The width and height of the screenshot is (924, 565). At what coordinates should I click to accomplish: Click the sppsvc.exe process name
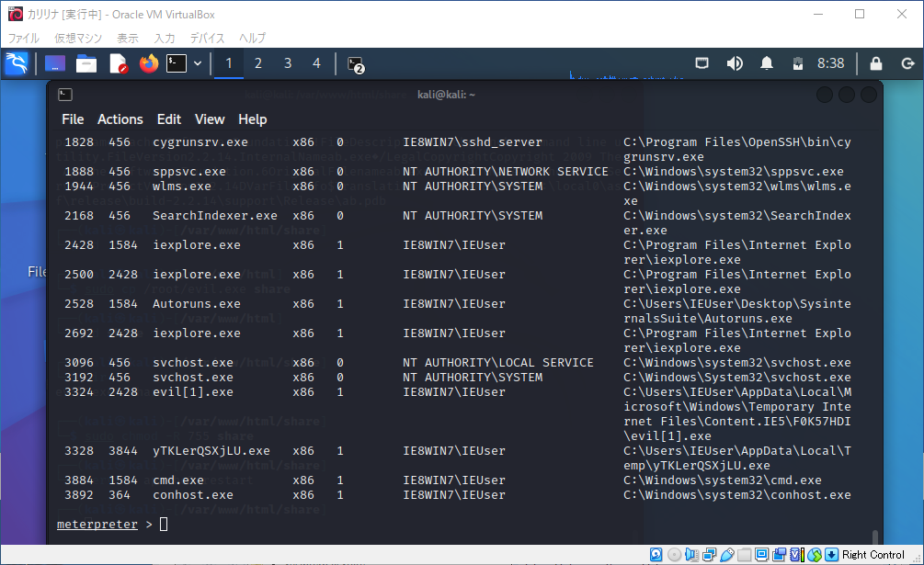point(189,172)
